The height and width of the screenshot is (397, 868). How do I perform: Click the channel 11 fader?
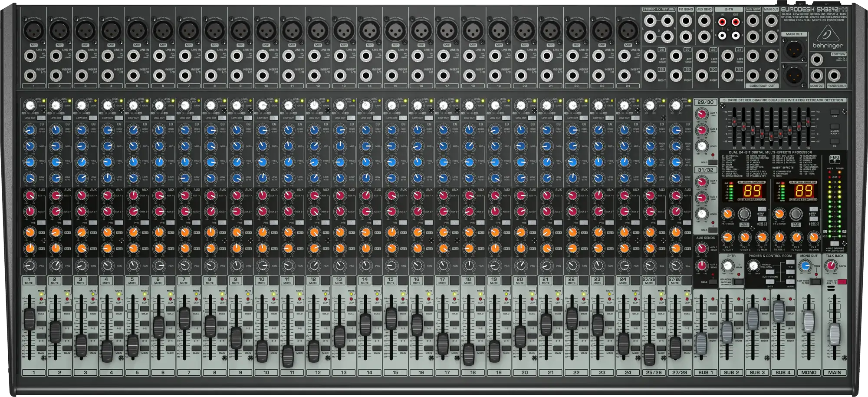point(288,356)
